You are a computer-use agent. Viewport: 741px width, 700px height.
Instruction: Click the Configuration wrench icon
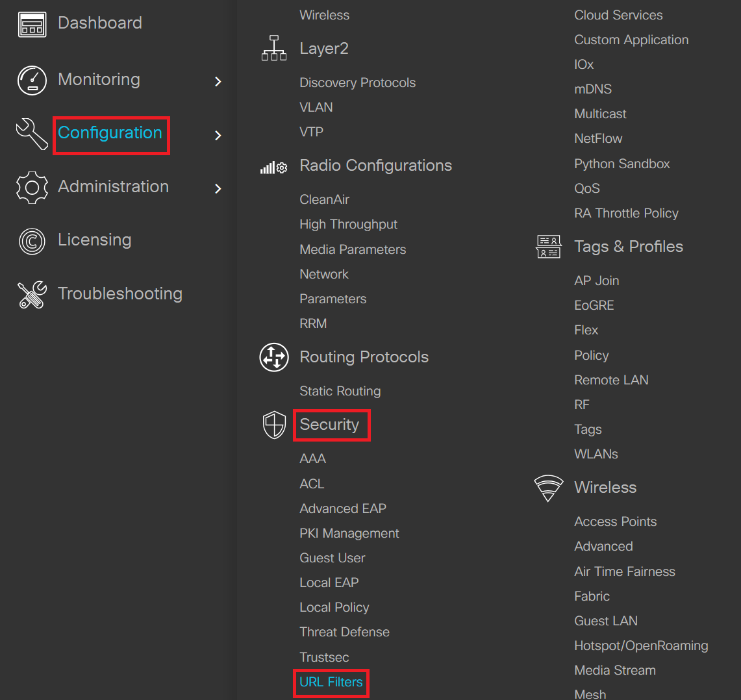(32, 134)
